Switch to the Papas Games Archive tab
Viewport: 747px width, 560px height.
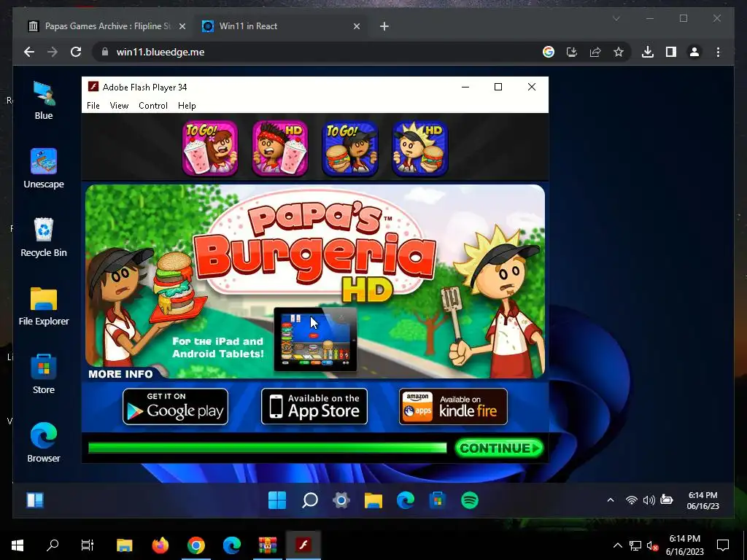pyautogui.click(x=108, y=26)
